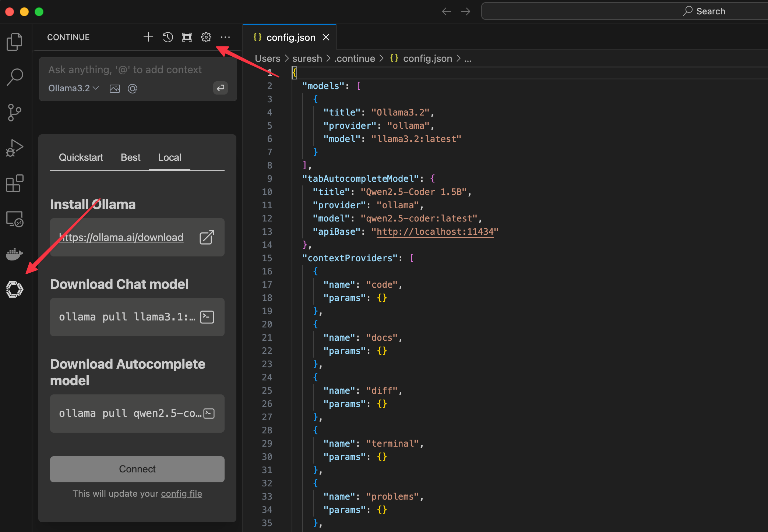This screenshot has width=768, height=532.
Task: Open the config file link
Action: (x=181, y=494)
